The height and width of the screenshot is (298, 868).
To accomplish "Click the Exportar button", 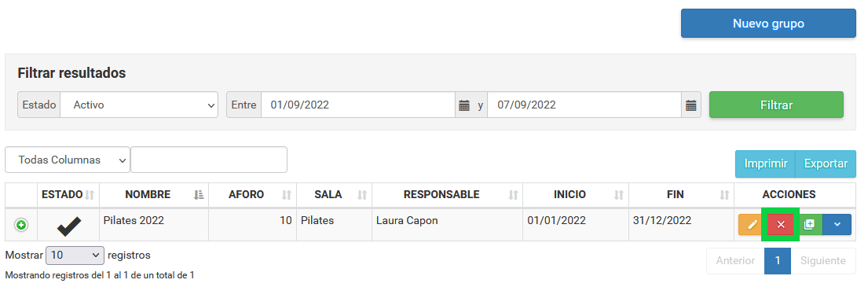I will pyautogui.click(x=826, y=164).
